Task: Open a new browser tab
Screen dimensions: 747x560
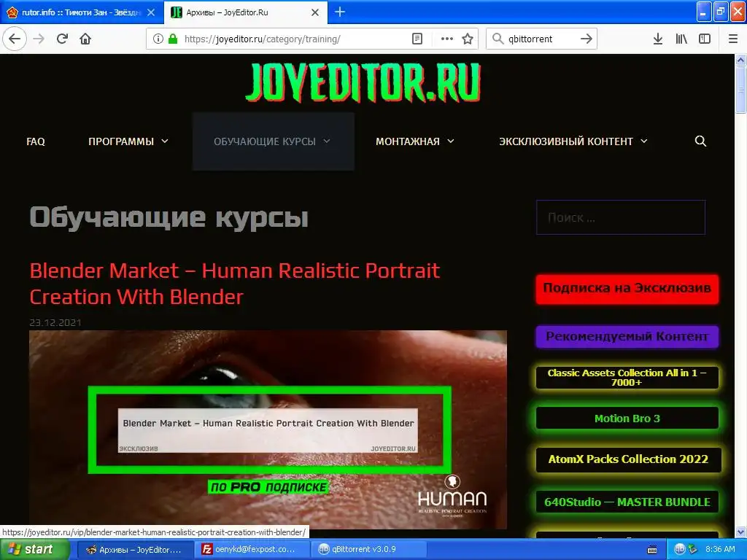Action: point(340,12)
